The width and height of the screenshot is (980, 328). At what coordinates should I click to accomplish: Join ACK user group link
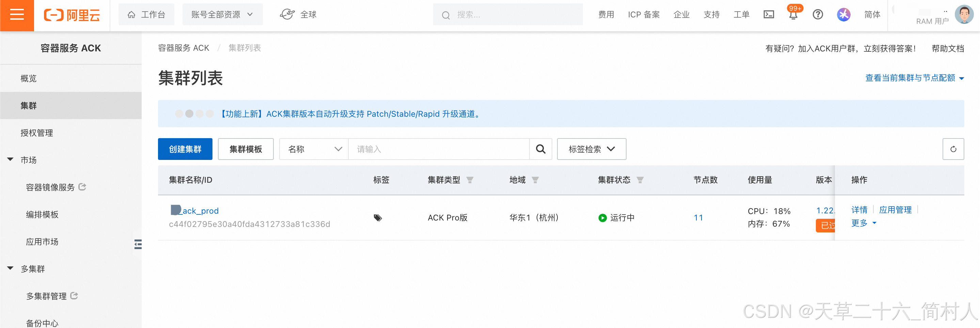click(x=840, y=48)
